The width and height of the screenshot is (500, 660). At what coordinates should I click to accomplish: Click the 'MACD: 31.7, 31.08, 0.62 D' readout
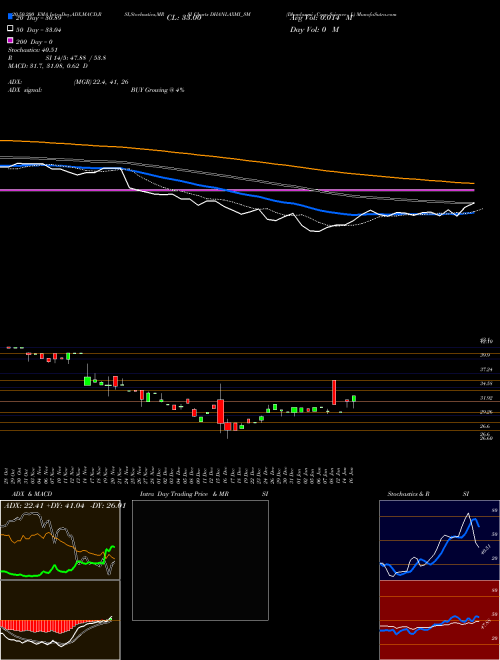pyautogui.click(x=48, y=66)
